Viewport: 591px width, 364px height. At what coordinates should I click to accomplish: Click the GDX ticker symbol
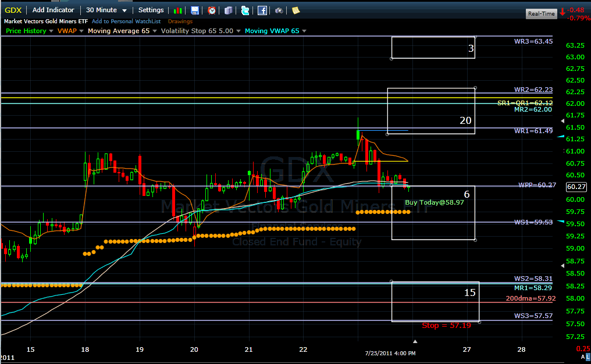pyautogui.click(x=13, y=10)
